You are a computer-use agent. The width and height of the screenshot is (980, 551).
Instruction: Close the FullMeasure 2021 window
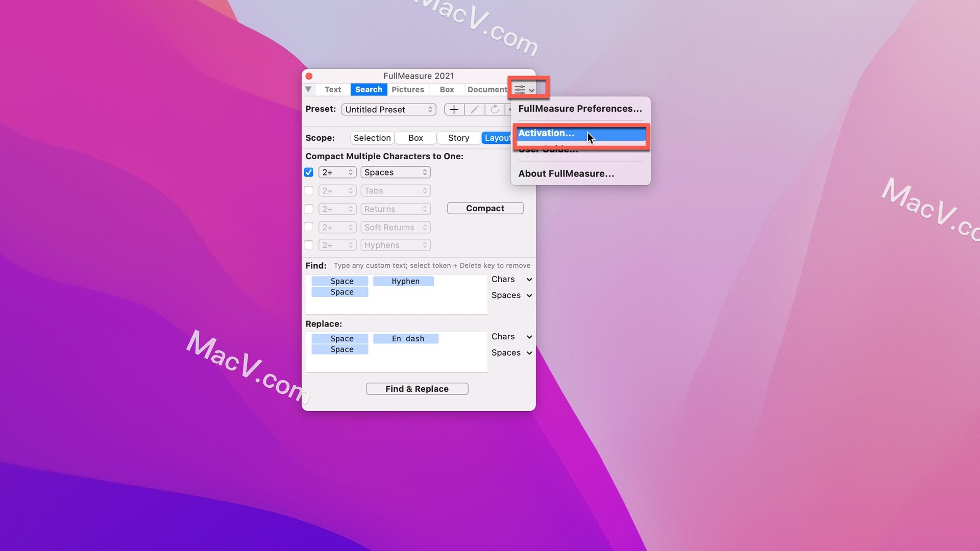[x=309, y=76]
